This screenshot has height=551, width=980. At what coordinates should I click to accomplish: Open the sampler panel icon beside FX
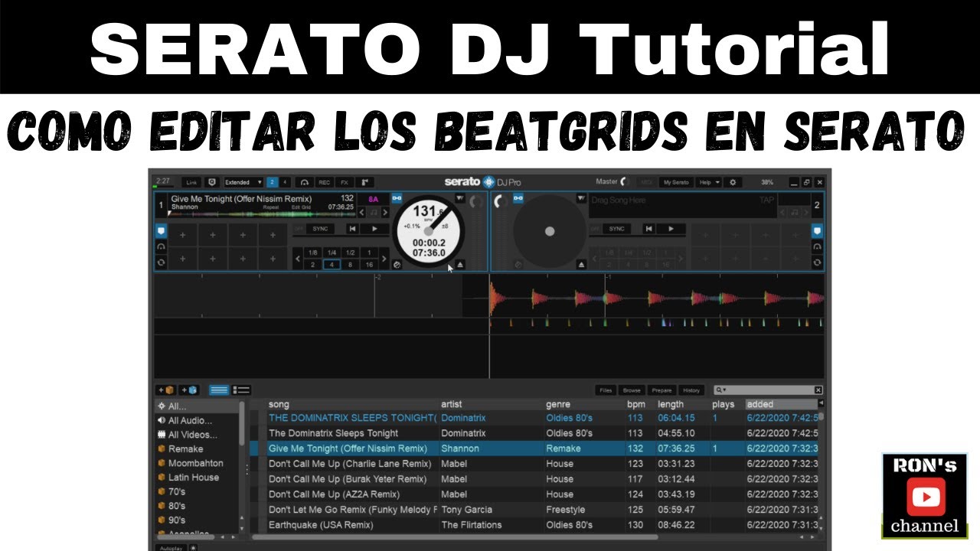(364, 182)
